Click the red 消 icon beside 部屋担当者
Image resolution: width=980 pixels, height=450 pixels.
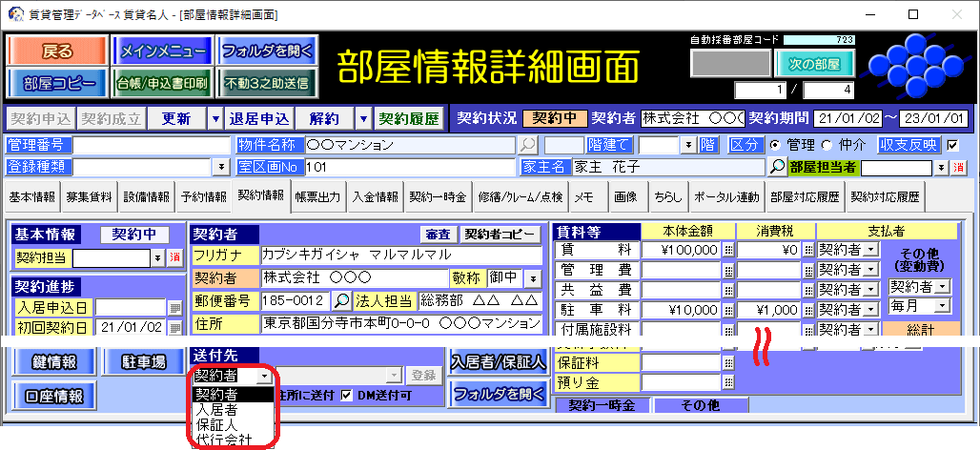[959, 168]
